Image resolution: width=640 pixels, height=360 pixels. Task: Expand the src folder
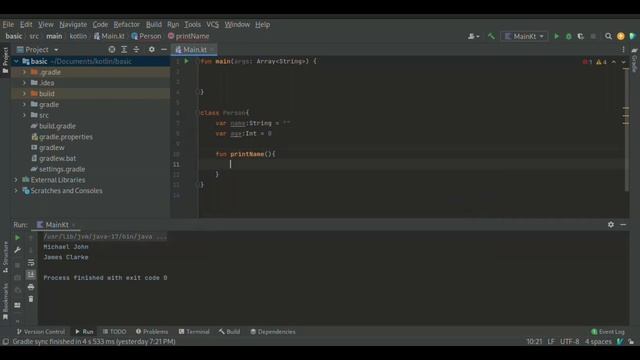pyautogui.click(x=24, y=116)
